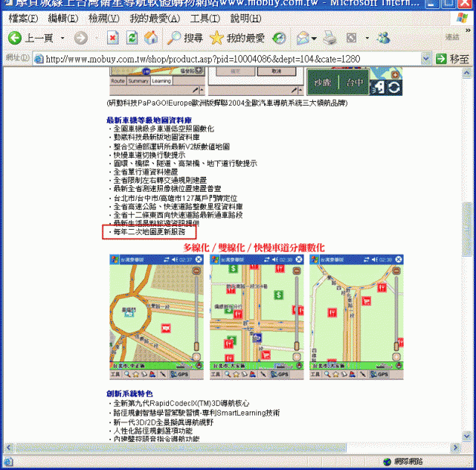This screenshot has height=470, width=476.
Task: Click the horizontal scrollbar right arrow
Action: pyautogui.click(x=455, y=447)
